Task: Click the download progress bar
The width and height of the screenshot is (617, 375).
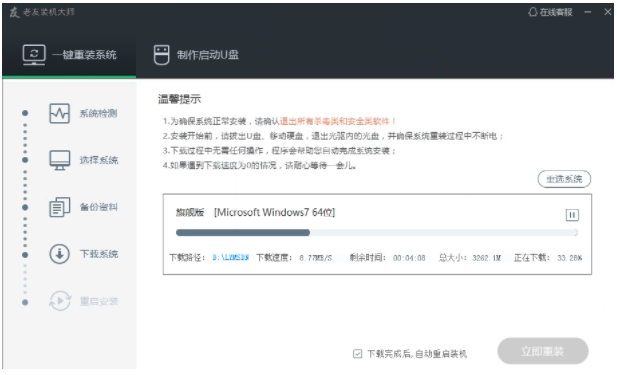Action: [x=377, y=233]
